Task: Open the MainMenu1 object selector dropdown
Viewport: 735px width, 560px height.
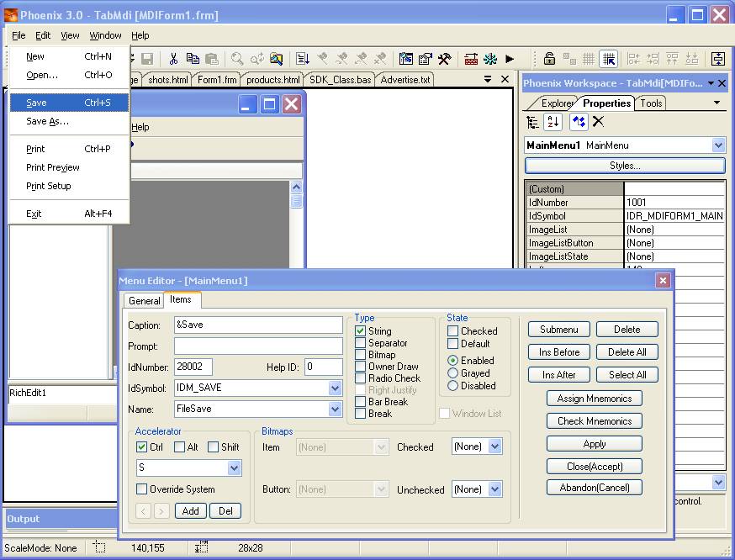Action: (718, 145)
